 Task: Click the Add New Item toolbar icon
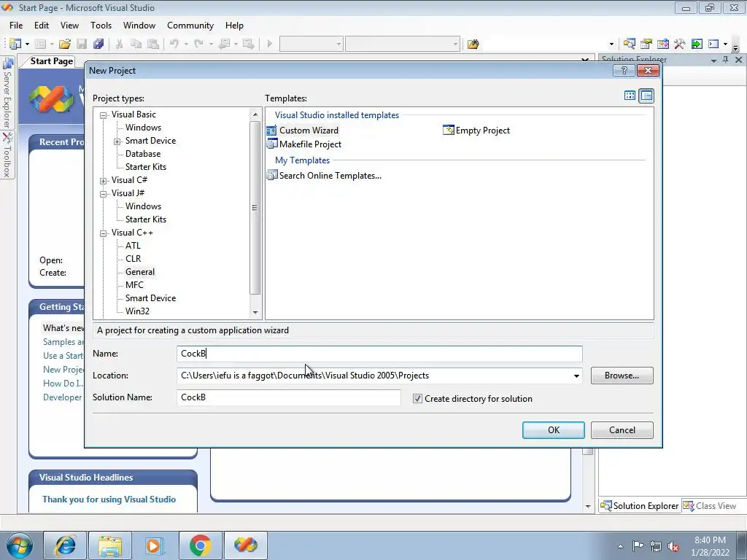coord(41,44)
